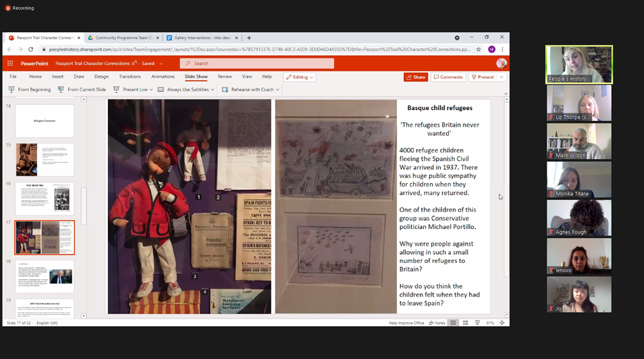Click the Present Live button
Viewport: 644px width, 359px height.
131,89
